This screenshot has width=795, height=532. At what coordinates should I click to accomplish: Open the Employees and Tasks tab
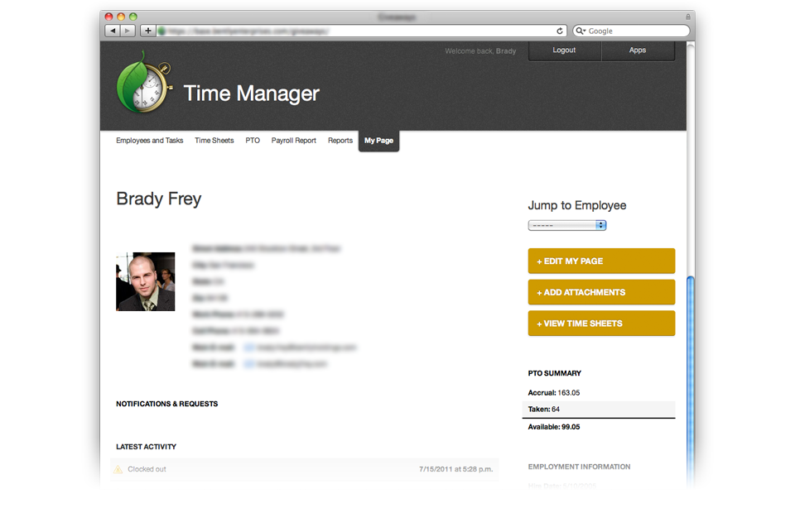pyautogui.click(x=150, y=141)
